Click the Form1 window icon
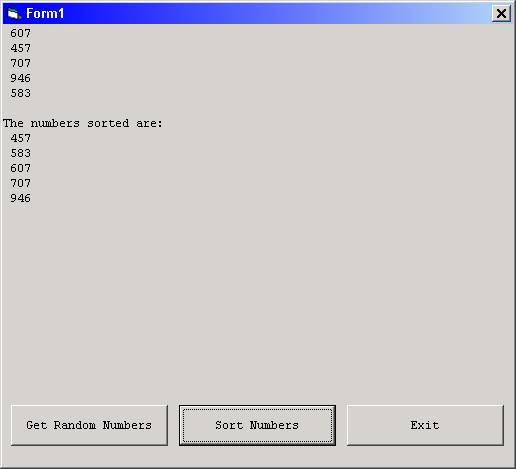This screenshot has width=516, height=469. (14, 14)
